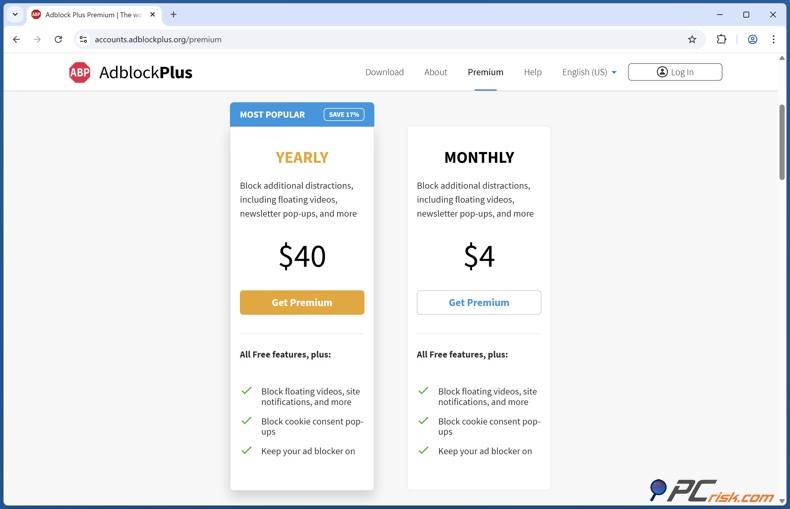Close the Adblock Plus Premium tab
Viewport: 790px width, 509px height.
152,15
